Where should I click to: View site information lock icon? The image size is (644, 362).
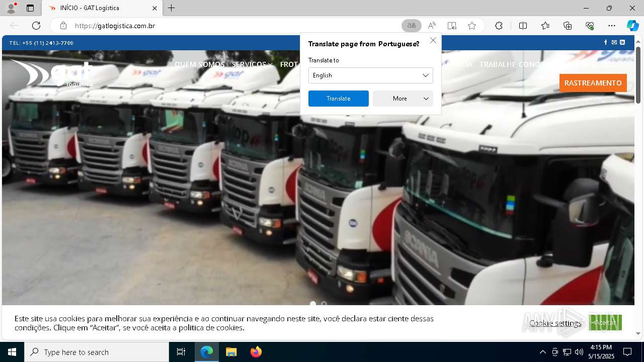63,26
